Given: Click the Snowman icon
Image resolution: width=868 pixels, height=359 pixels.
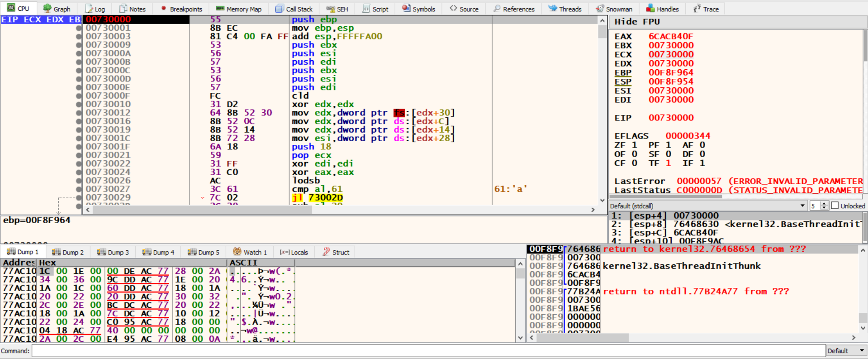Looking at the screenshot, I should tap(600, 9).
